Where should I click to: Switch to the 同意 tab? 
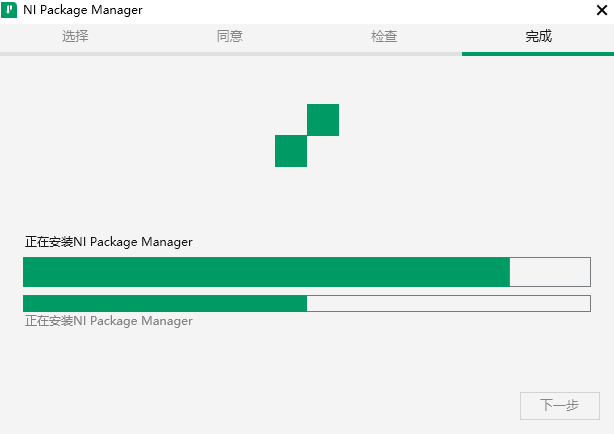(x=229, y=36)
